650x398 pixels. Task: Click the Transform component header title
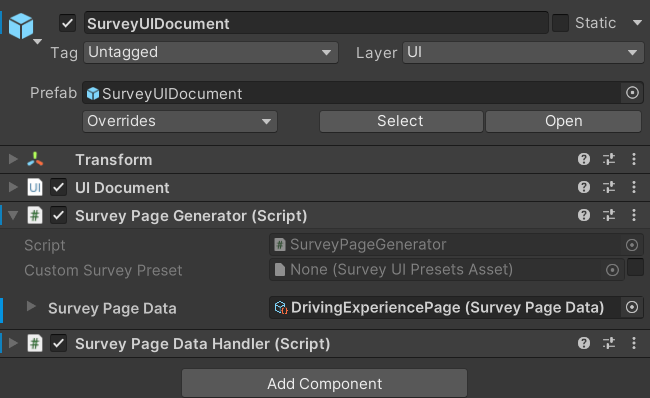tap(114, 160)
